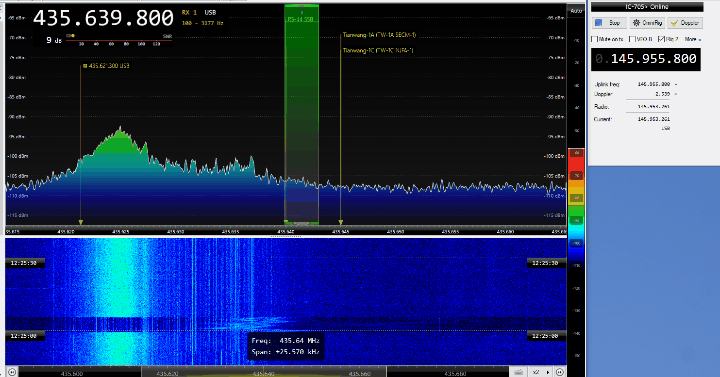
Task: Click the main 435.639.800 frequency readout
Action: click(x=103, y=18)
